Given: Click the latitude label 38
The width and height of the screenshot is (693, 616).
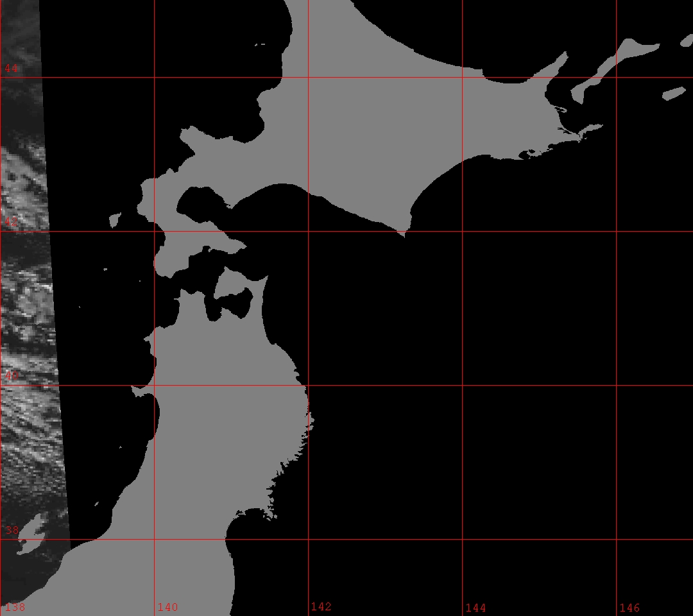Looking at the screenshot, I should click(x=12, y=530).
